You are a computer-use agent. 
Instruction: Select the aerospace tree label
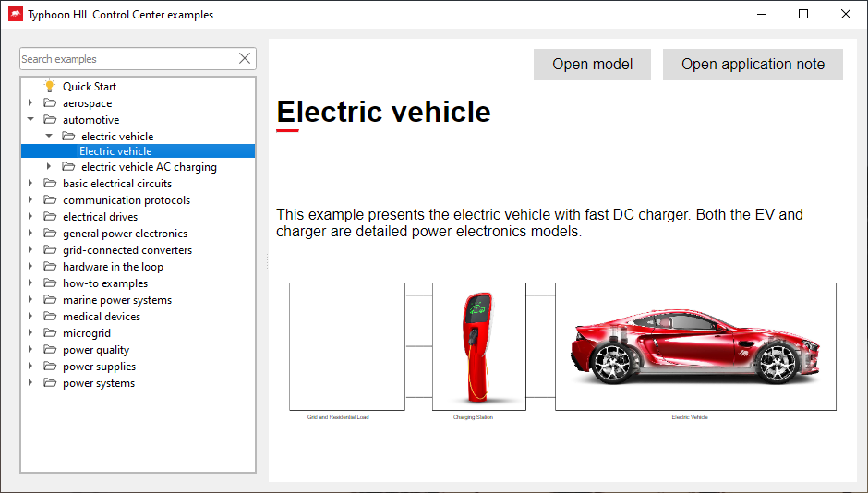point(88,103)
